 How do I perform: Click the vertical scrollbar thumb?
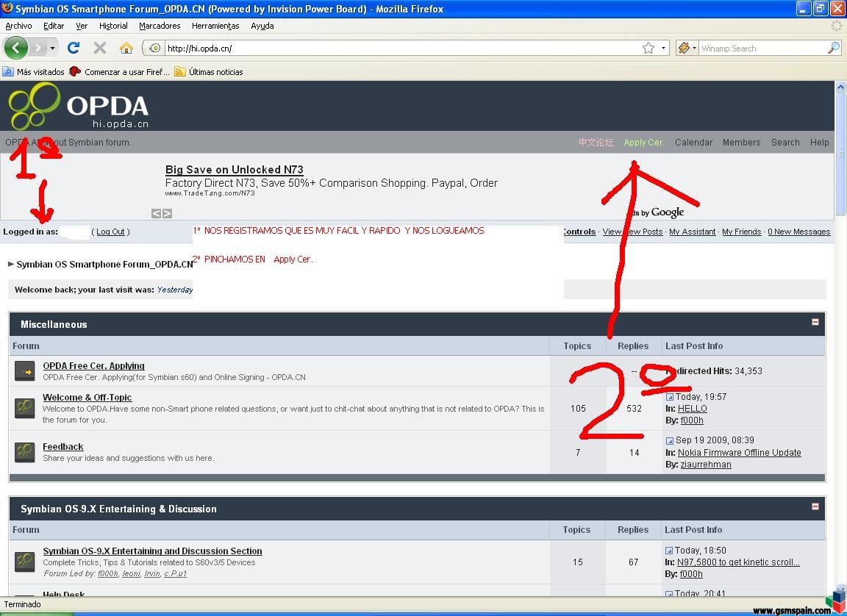(841, 154)
